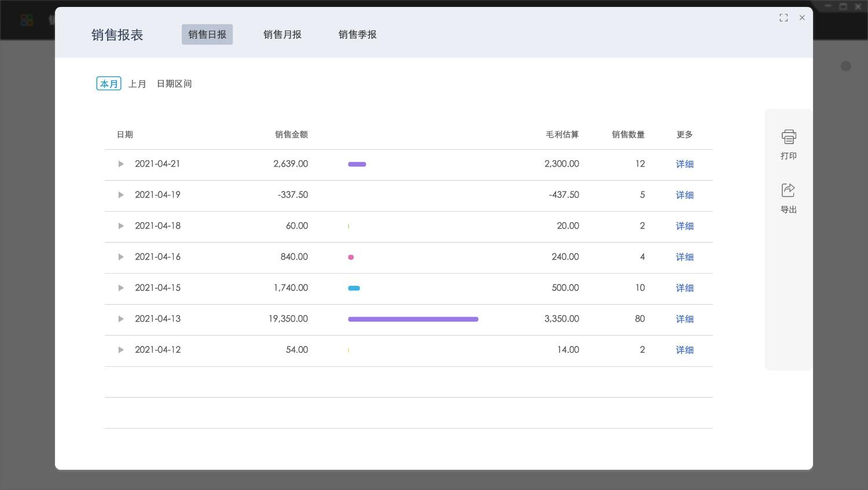The image size is (868, 490).
Task: Expand the 2021-04-16 row
Action: pyautogui.click(x=121, y=257)
